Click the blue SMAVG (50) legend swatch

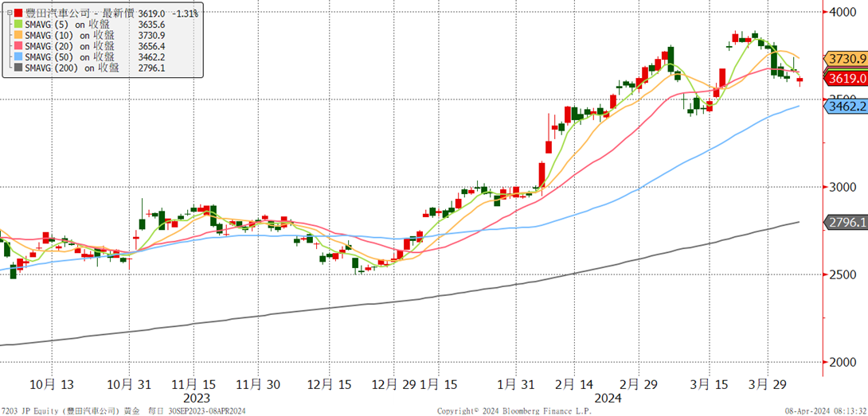tap(19, 57)
